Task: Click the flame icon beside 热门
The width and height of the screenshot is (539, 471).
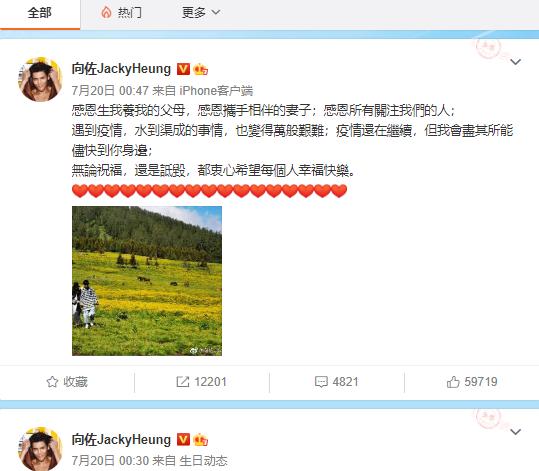Action: click(x=106, y=13)
